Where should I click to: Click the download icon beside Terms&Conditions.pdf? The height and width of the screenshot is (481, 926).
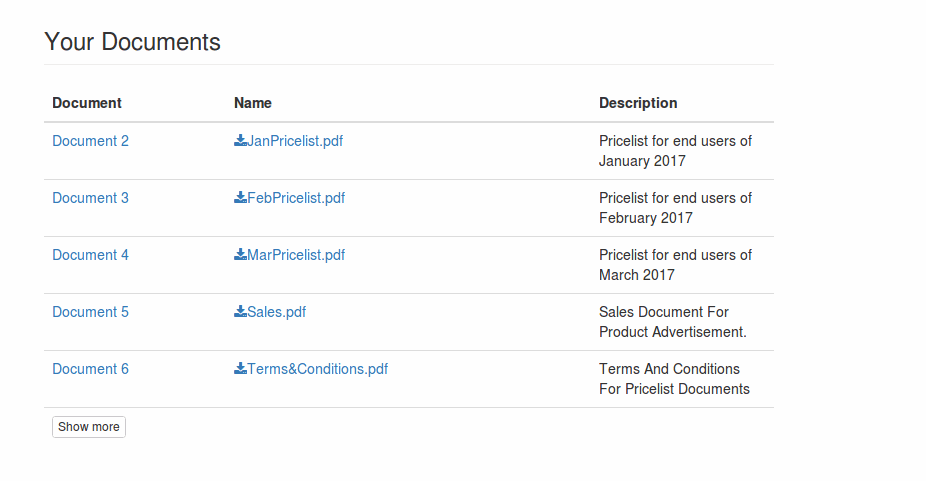pyautogui.click(x=240, y=368)
